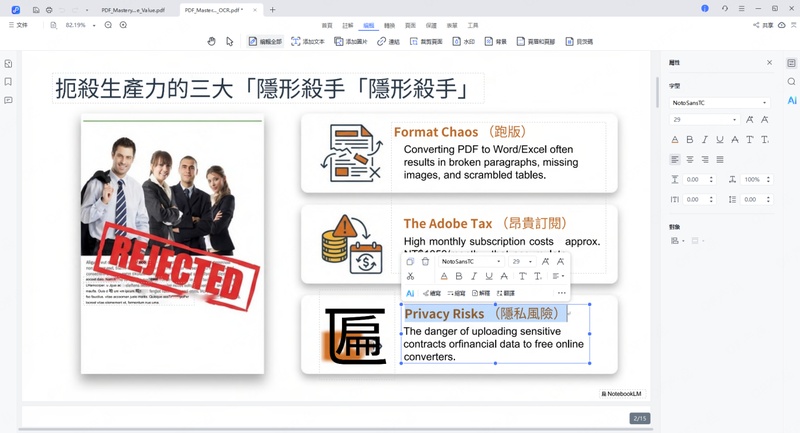Image resolution: width=800 pixels, height=433 pixels.
Task: Toggle Strikethrough in properties panel
Action: tap(735, 139)
